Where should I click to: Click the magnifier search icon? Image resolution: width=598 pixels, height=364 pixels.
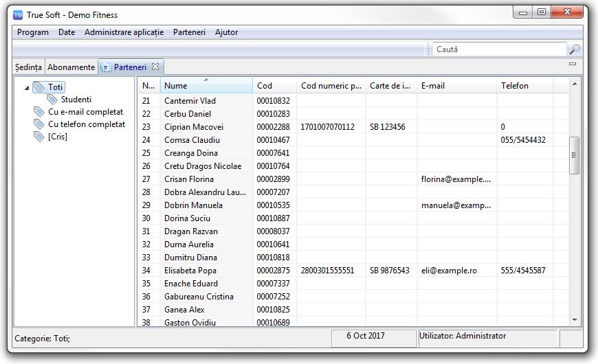click(x=575, y=49)
